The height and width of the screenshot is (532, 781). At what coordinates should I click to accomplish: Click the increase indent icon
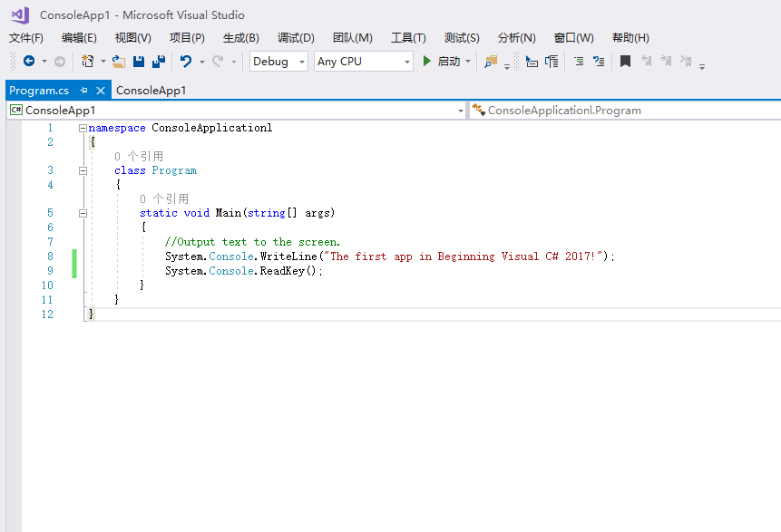598,62
